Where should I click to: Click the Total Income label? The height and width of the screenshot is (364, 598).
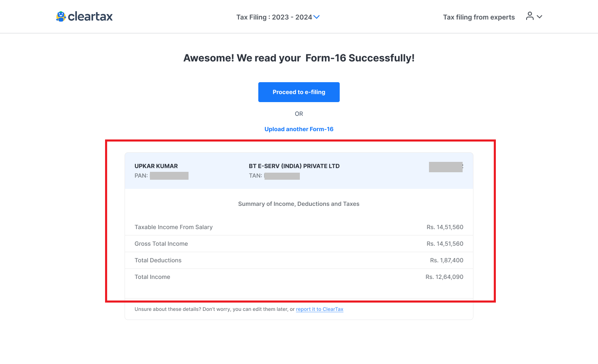(x=152, y=277)
